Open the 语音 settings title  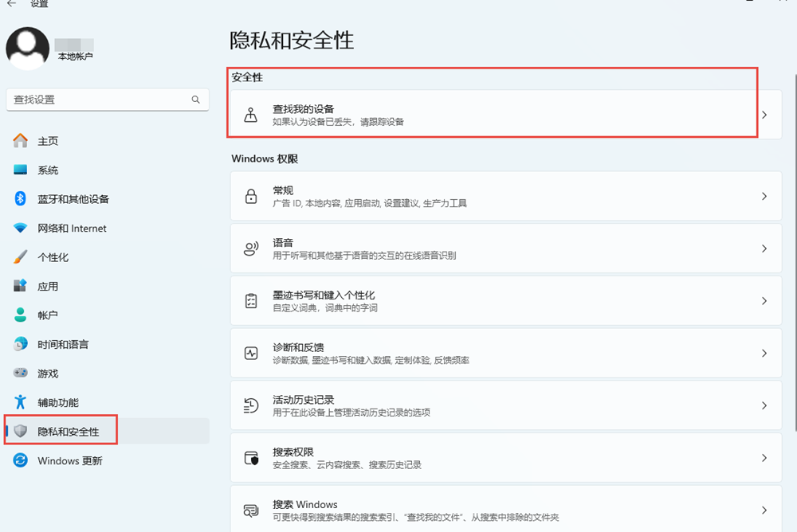click(283, 242)
